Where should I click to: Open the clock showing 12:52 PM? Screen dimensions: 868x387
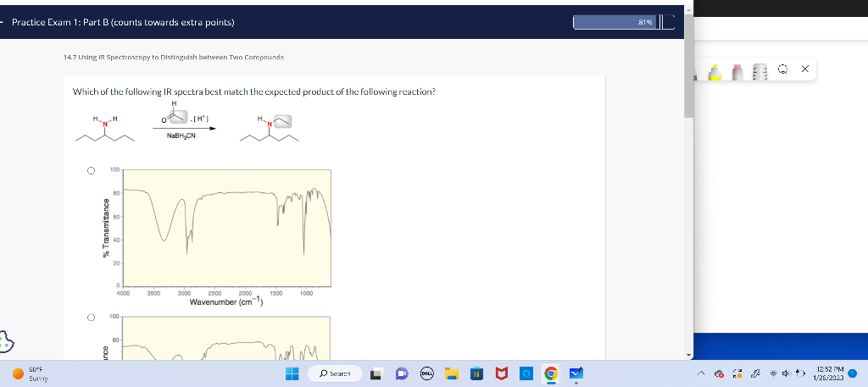(829, 373)
